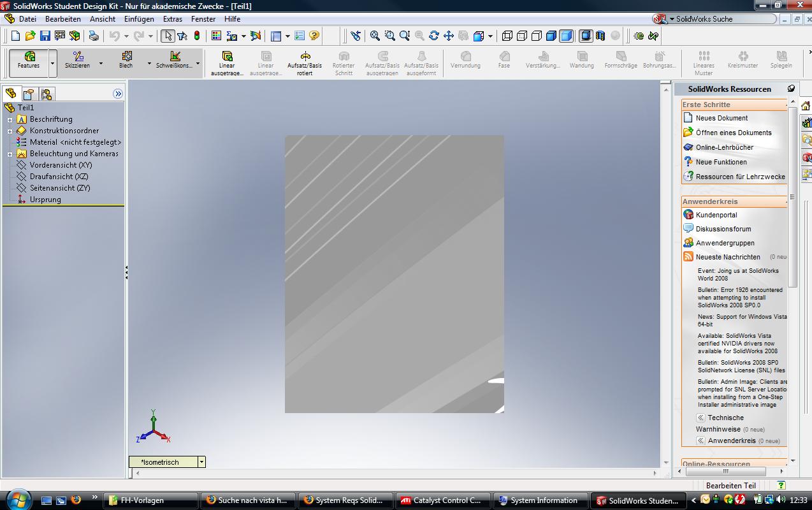Open the Extras menu
This screenshot has width=812, height=510.
coord(173,19)
